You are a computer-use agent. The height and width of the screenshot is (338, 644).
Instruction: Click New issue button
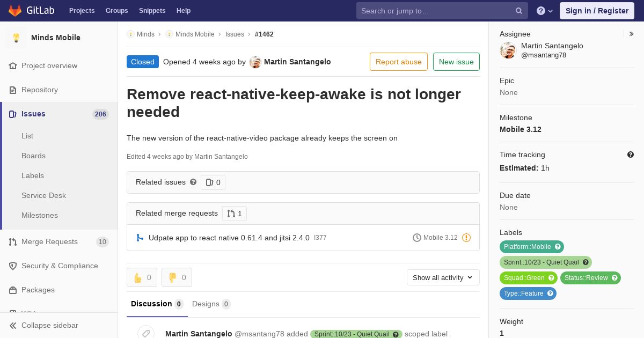point(456,62)
